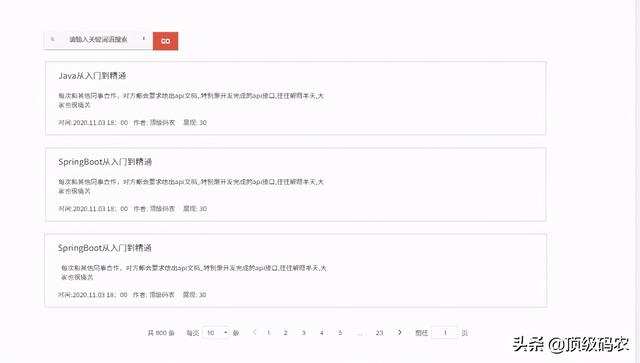Go to last page 23
The height and width of the screenshot is (363, 640).
(380, 333)
